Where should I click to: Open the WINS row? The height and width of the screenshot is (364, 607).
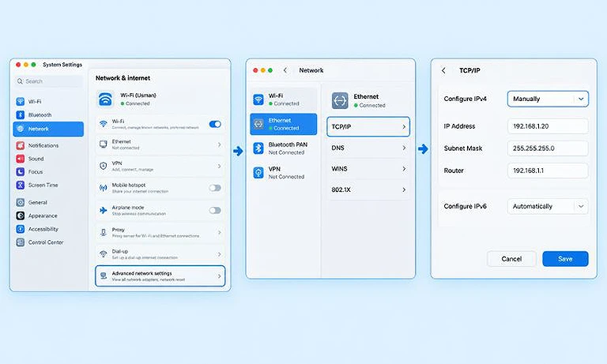(368, 169)
